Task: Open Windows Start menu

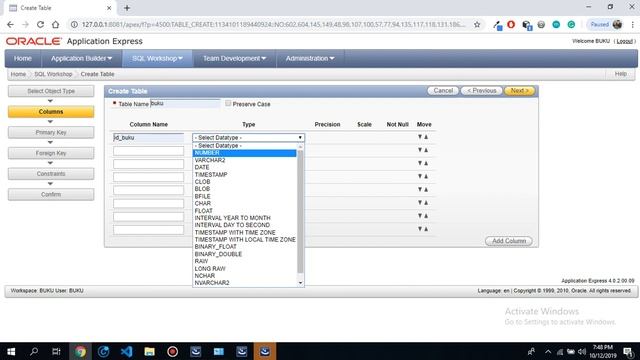Action: click(x=11, y=351)
